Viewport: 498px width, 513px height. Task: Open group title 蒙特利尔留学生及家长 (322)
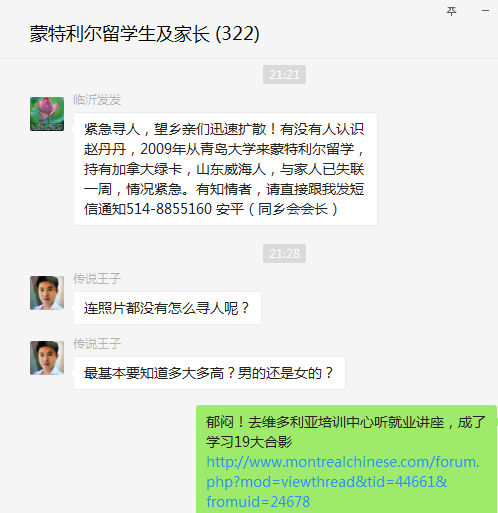tap(145, 34)
